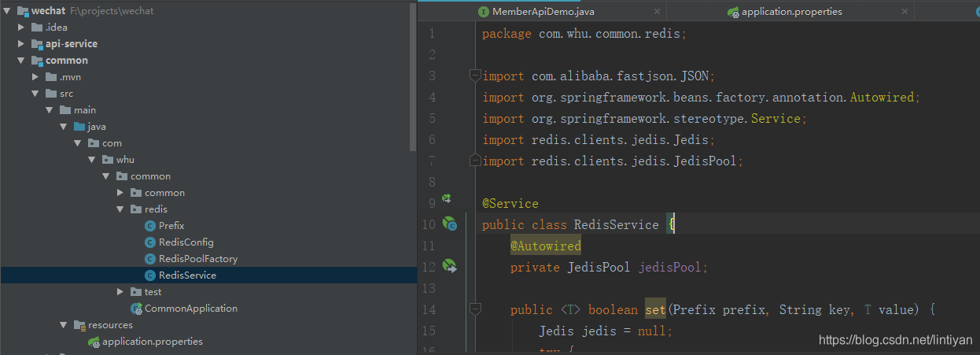Collapse the resources folder arrow
Screen dimensions: 980x355
64,325
